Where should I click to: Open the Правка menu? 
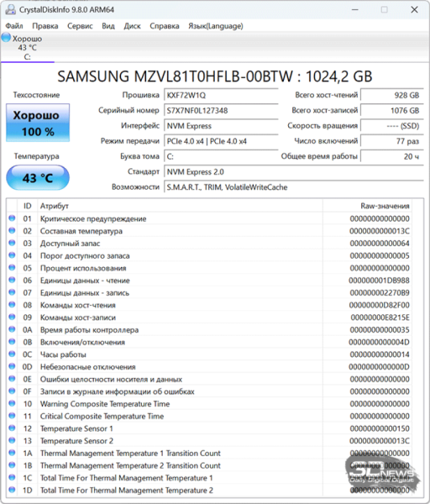[x=45, y=26]
